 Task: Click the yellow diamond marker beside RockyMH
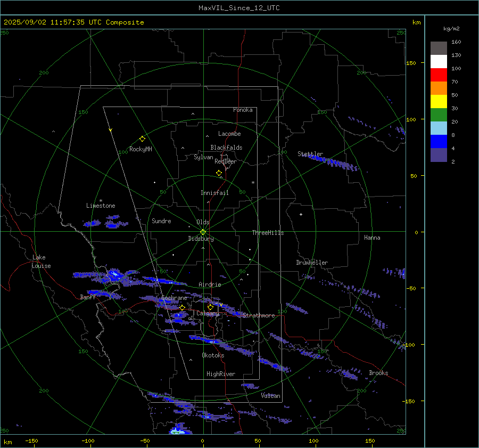coord(142,139)
